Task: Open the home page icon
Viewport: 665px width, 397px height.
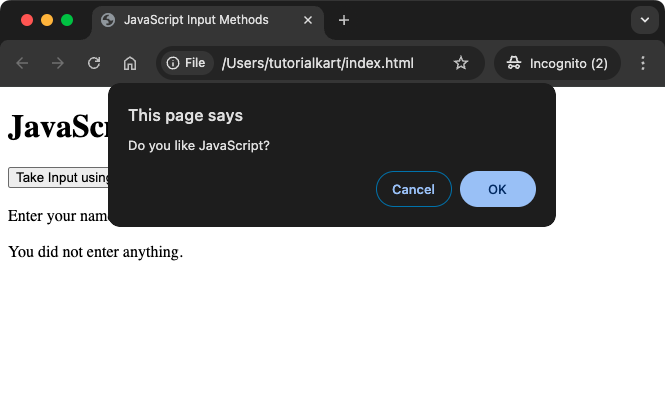Action: tap(130, 63)
